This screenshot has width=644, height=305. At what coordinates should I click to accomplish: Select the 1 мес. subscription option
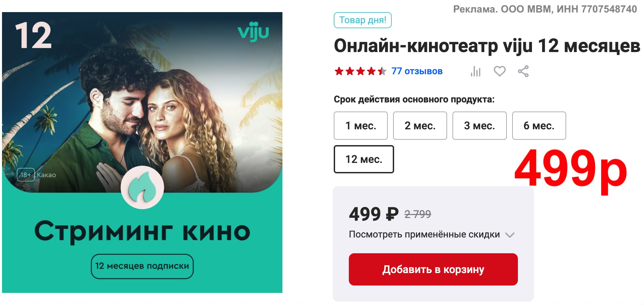(361, 126)
